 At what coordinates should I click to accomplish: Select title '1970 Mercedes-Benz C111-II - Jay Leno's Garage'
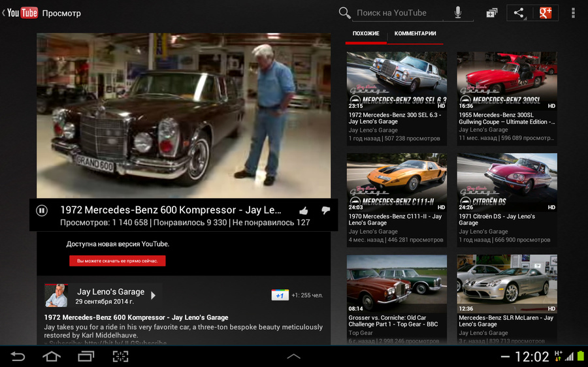coord(395,219)
